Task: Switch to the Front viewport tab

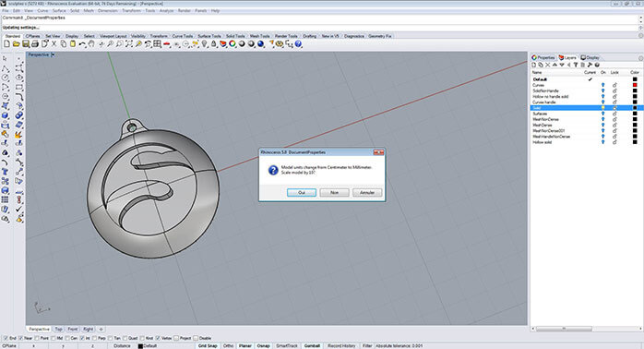Action: 73,330
